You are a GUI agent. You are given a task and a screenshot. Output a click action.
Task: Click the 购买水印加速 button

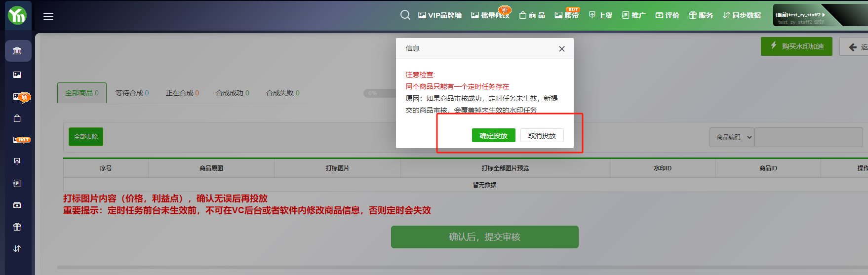[796, 46]
